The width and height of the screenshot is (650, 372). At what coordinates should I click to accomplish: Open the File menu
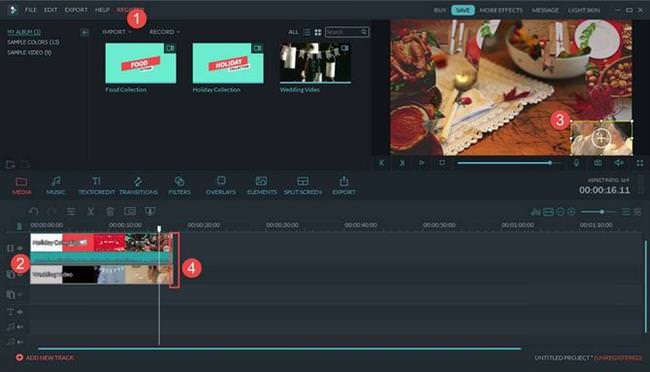pyautogui.click(x=30, y=10)
